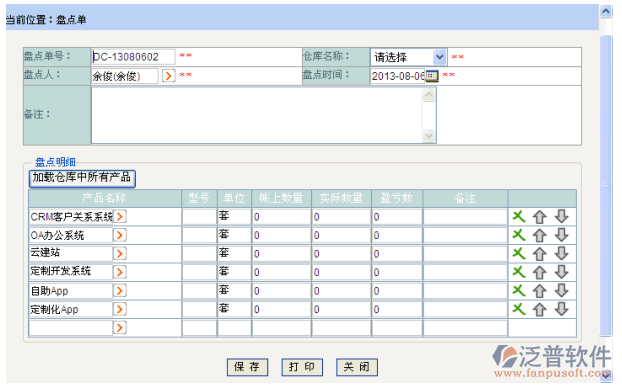This screenshot has height=389, width=622.
Task: Move 云建站 row down
Action: [561, 254]
